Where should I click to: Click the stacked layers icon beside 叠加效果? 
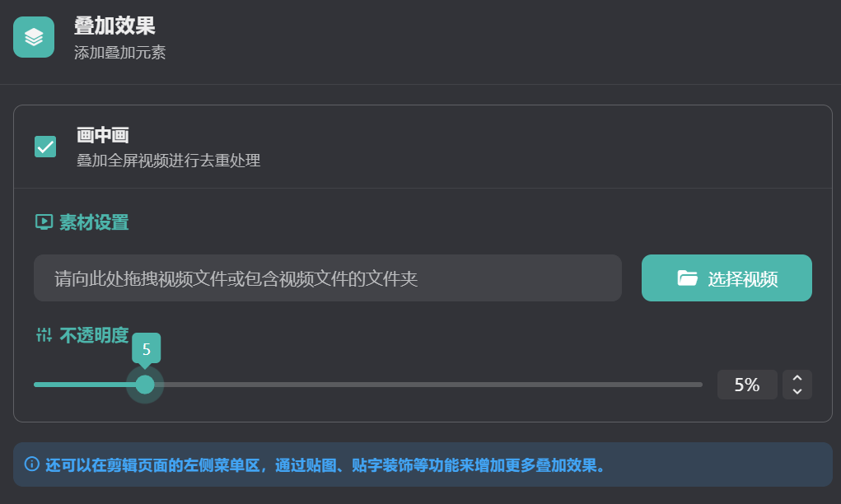(34, 37)
